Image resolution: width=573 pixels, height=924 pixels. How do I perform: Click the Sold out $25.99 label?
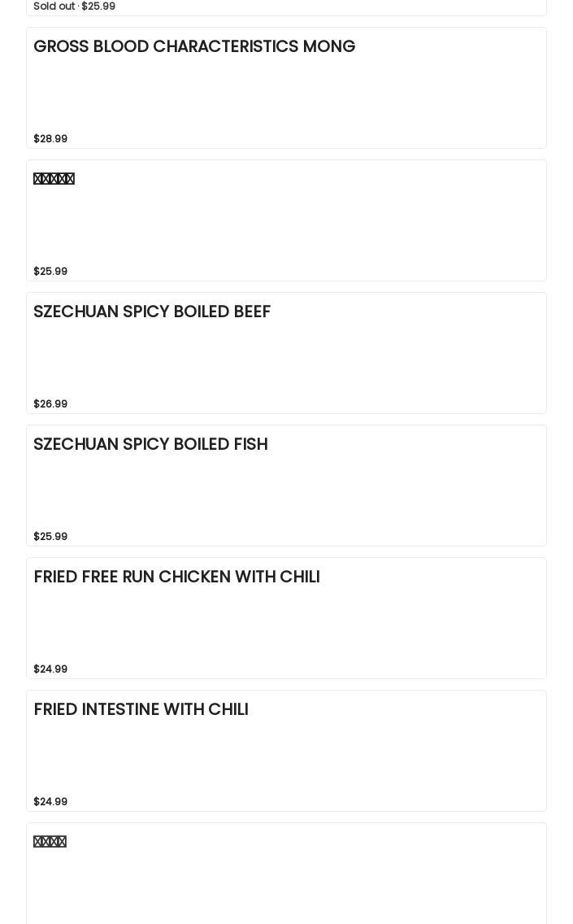coord(74,7)
